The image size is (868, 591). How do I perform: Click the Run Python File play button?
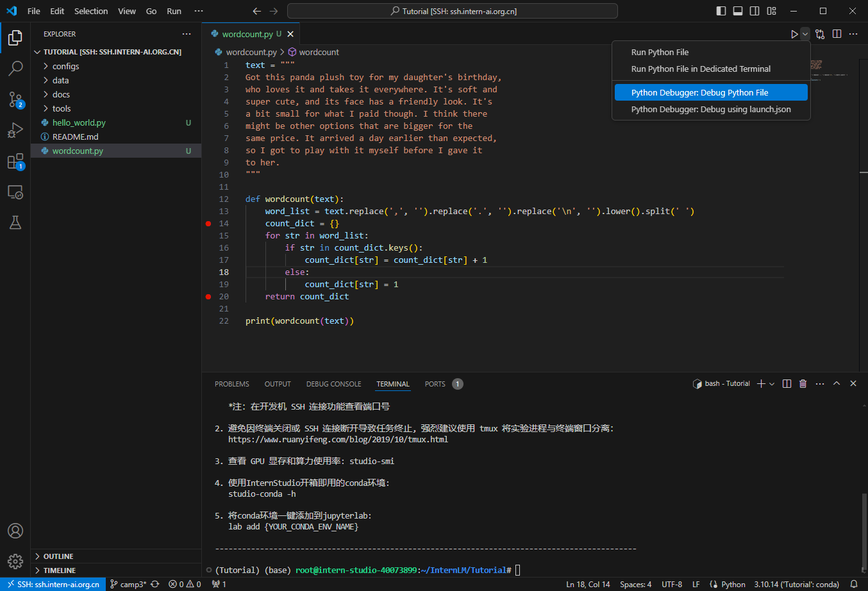(x=794, y=34)
